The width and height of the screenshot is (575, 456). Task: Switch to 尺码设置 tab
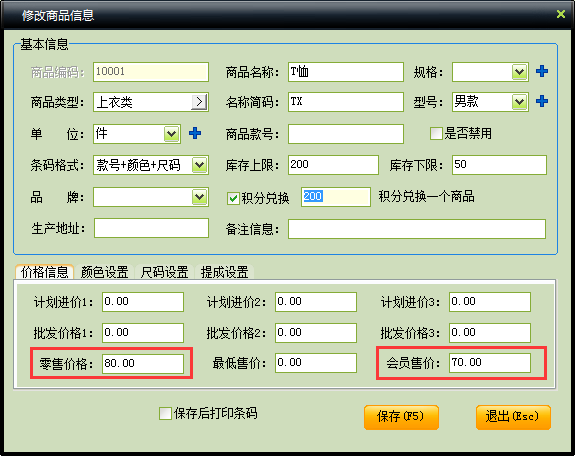164,272
